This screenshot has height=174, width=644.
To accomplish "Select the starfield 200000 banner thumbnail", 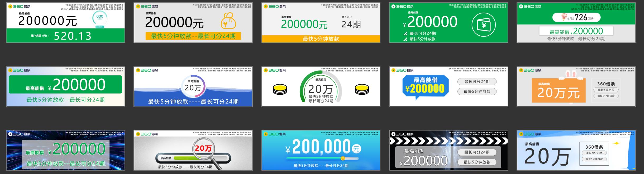I will tap(65, 150).
